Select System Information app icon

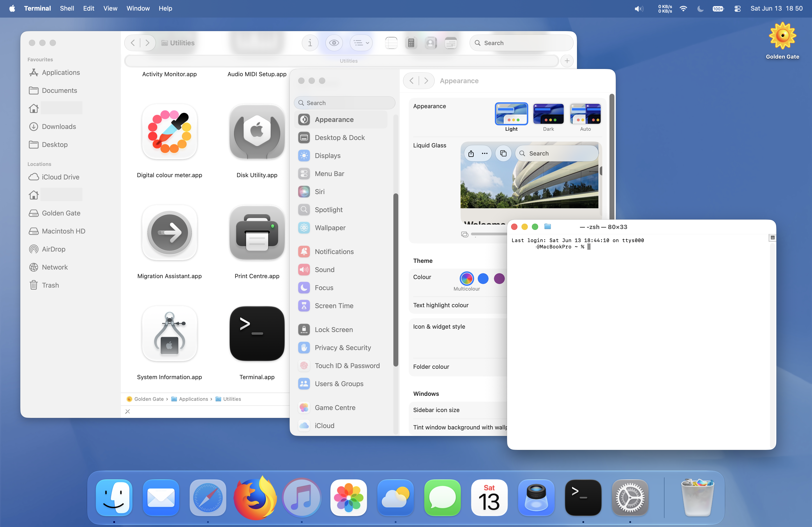coord(169,334)
